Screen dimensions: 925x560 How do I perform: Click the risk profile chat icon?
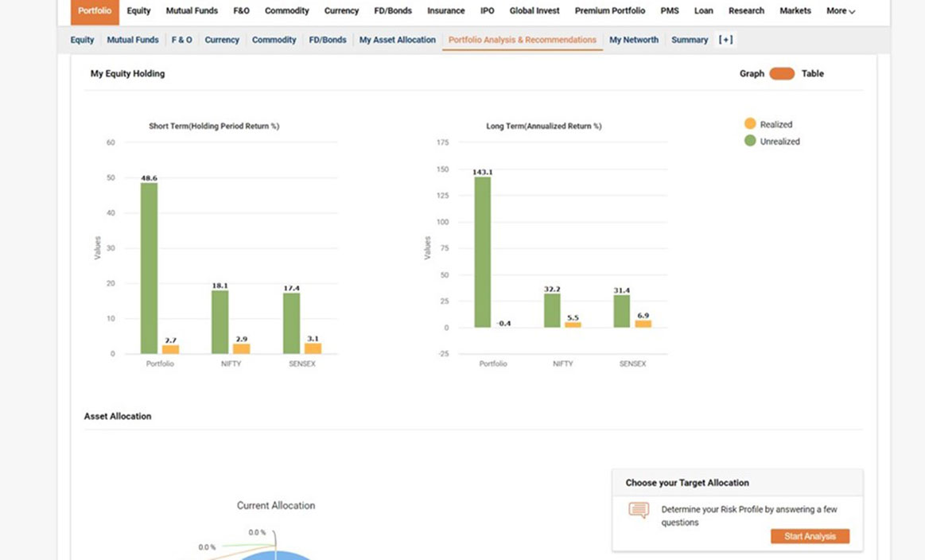(639, 510)
